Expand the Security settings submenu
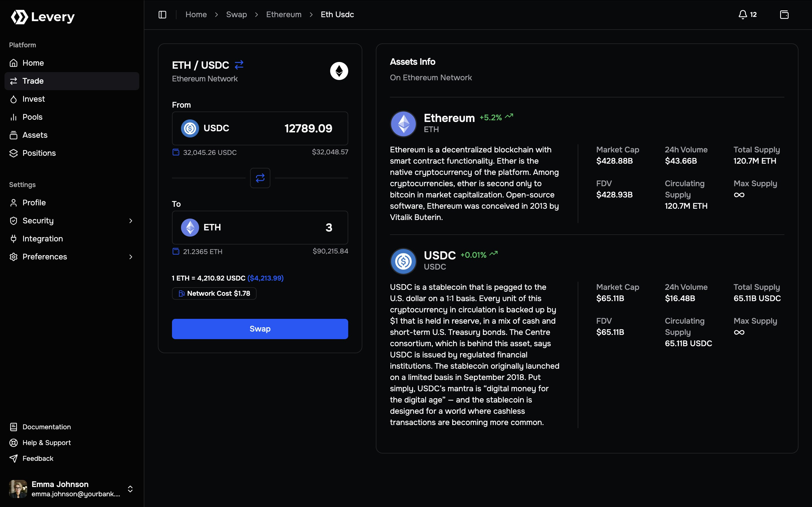The width and height of the screenshot is (812, 507). pos(131,221)
